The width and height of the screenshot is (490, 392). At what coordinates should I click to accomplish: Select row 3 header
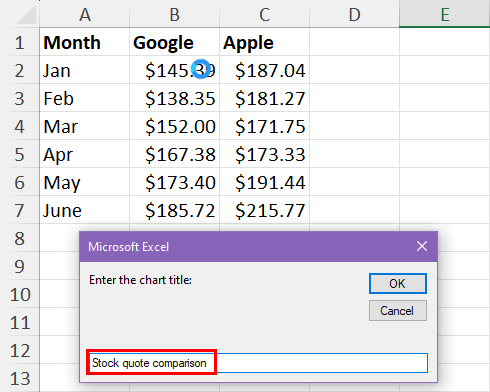pyautogui.click(x=19, y=98)
